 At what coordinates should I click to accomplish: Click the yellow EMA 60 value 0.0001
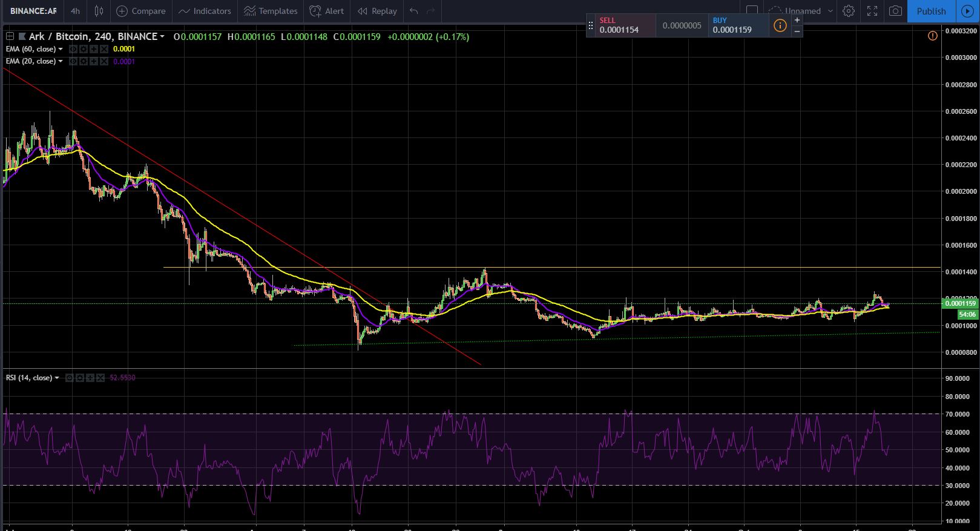pyautogui.click(x=124, y=49)
